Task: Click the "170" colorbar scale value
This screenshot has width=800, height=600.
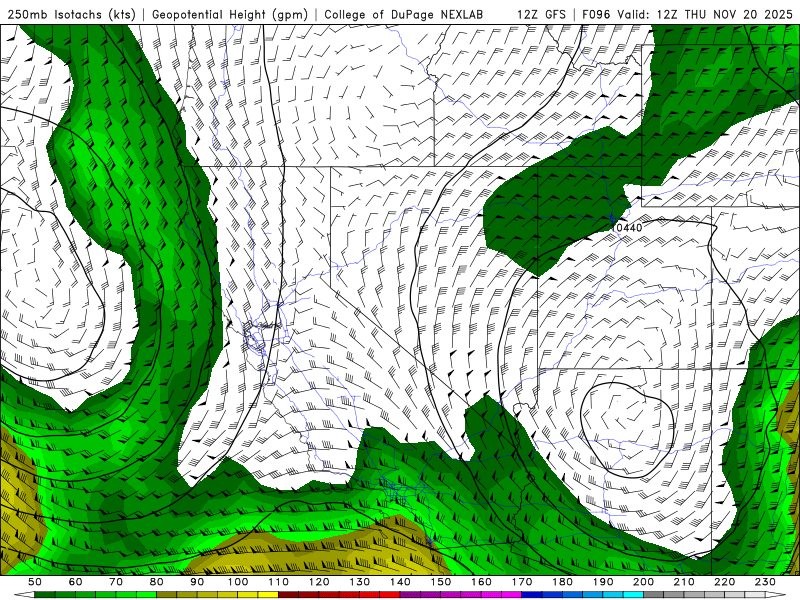Action: click(x=522, y=582)
